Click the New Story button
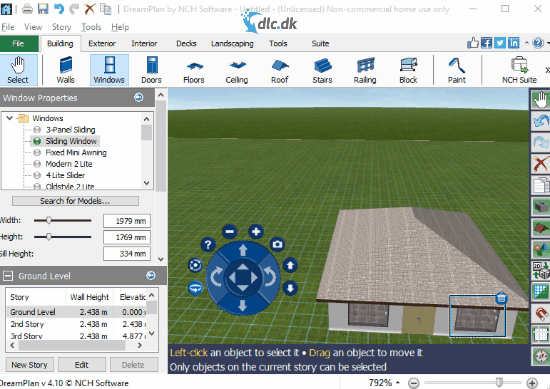This screenshot has width=550, height=389. point(29,365)
